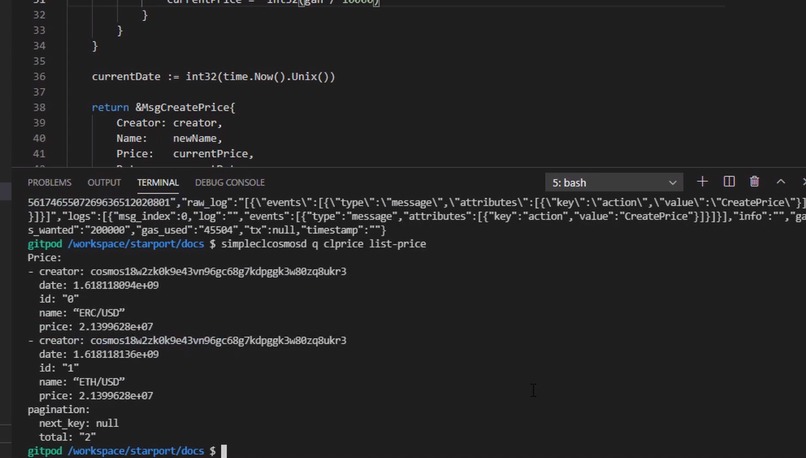The height and width of the screenshot is (458, 806).
Task: Click 'date: 1.618118094e+09' in terminal
Action: pos(99,285)
